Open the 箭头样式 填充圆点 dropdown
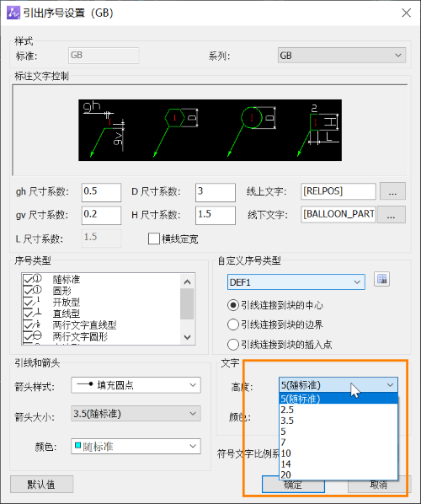Image resolution: width=421 pixels, height=504 pixels. click(x=136, y=385)
